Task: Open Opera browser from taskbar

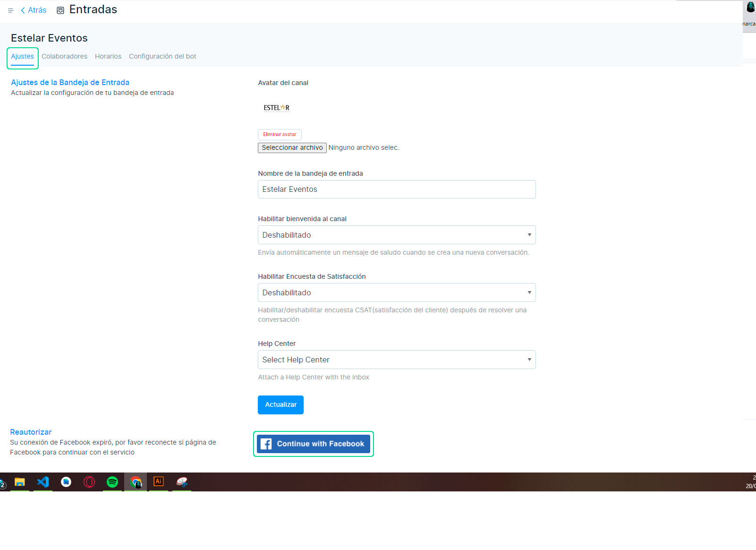Action: pyautogui.click(x=89, y=482)
